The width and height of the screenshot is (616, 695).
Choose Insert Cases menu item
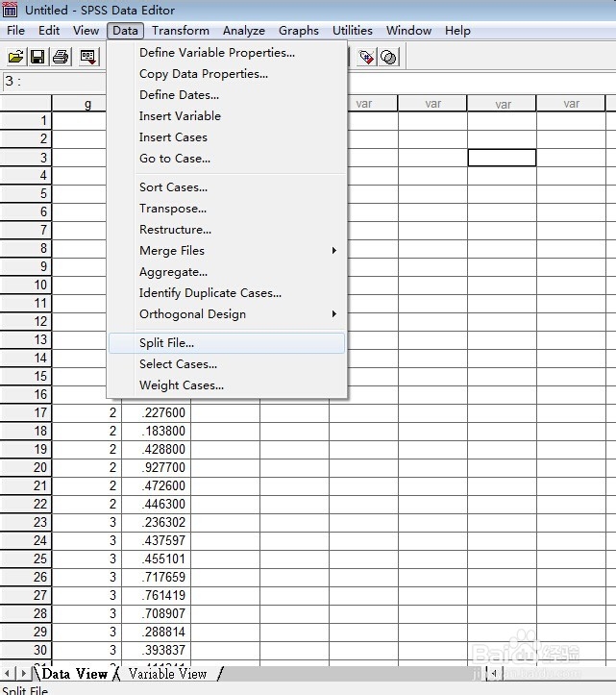click(227, 137)
